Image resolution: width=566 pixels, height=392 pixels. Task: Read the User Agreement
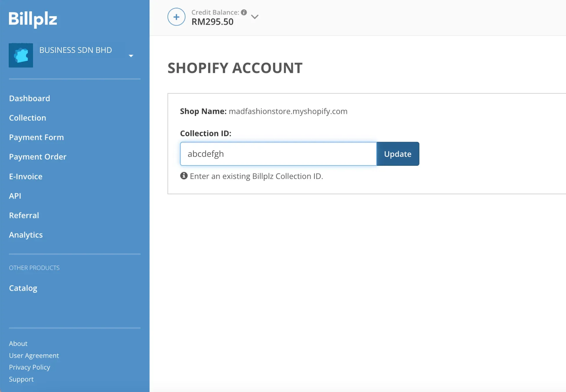(34, 355)
